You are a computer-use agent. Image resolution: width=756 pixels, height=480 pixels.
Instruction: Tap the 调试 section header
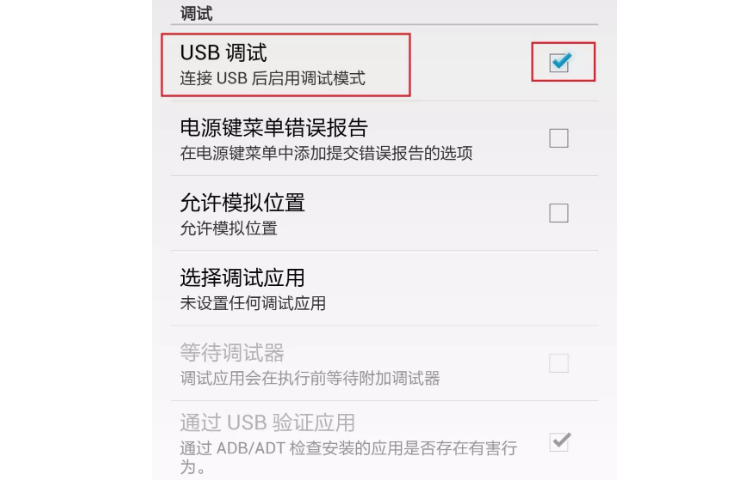(x=196, y=13)
